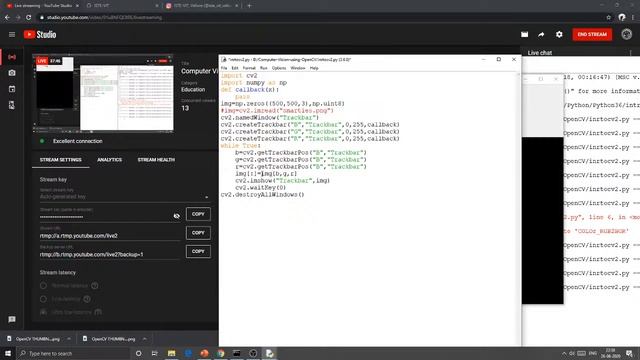
Task: Switch to the Stream Settings tab
Action: tap(61, 160)
